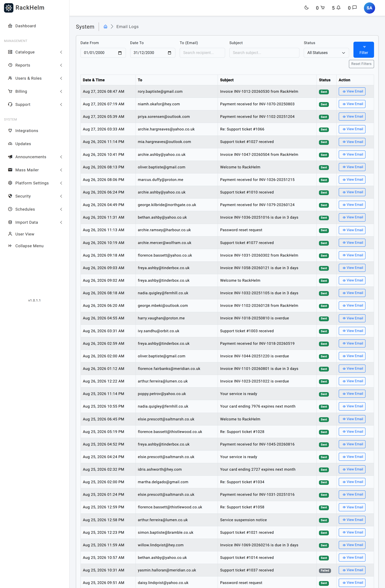385x588 pixels.
Task: Focus the To (Email) search field
Action: 202,53
